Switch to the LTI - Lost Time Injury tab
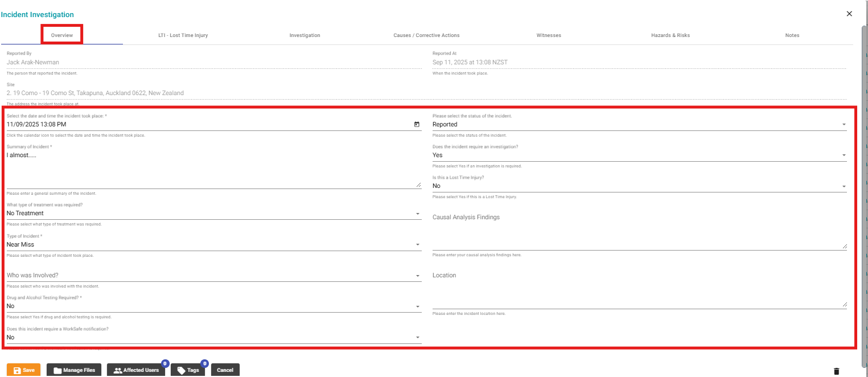 pyautogui.click(x=183, y=35)
